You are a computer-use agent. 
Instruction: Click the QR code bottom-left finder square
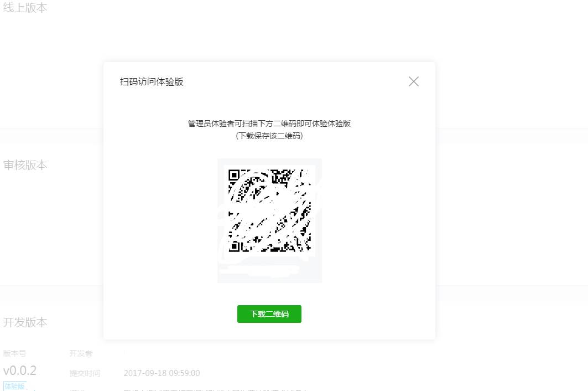coord(234,246)
